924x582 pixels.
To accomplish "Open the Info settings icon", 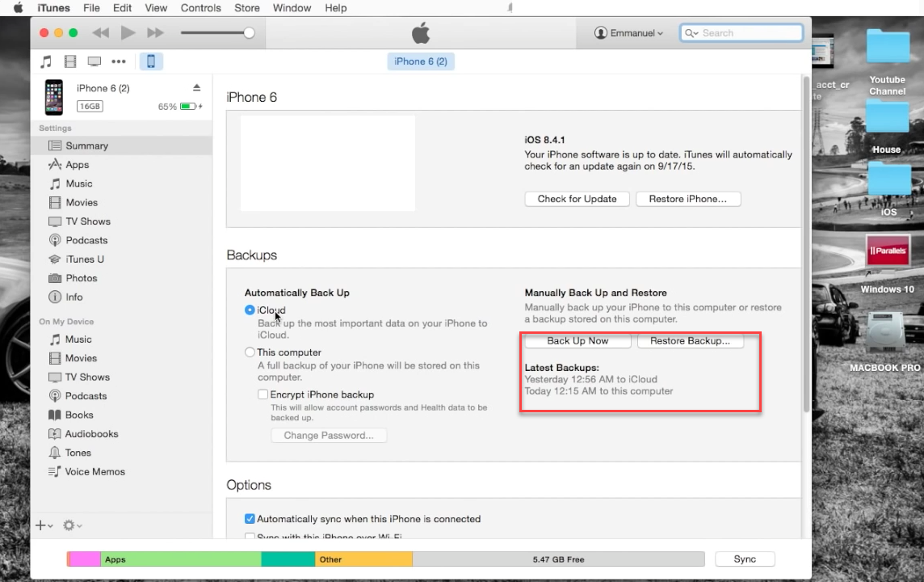I will click(x=55, y=297).
